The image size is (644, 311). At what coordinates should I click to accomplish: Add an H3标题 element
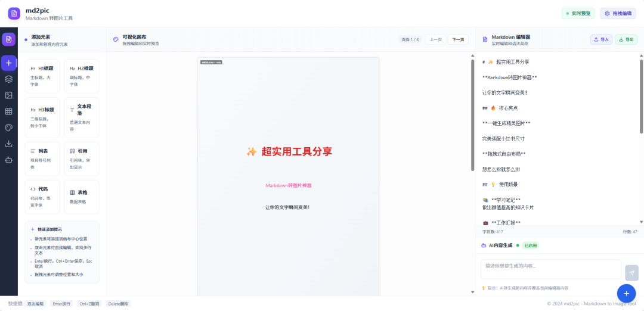point(42,118)
